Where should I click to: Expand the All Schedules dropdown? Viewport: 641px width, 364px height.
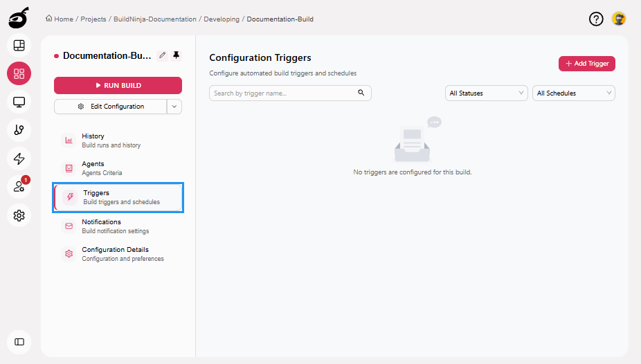(x=574, y=93)
